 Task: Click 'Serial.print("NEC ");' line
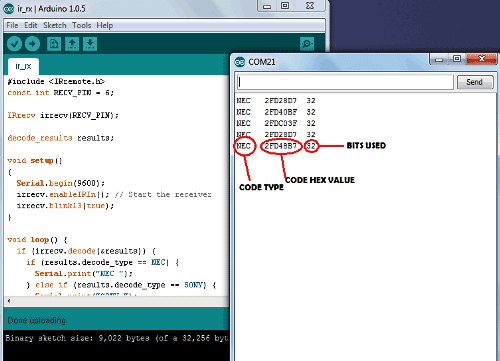[84, 274]
